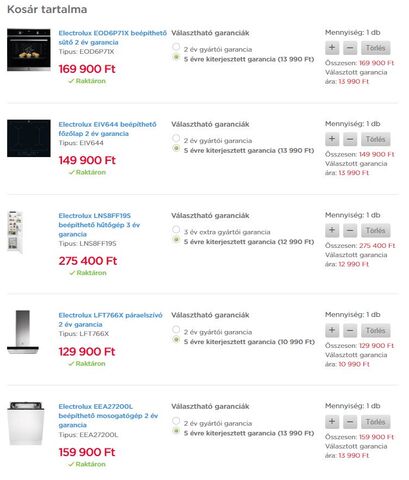Image resolution: width=409 pixels, height=480 pixels.
Task: Remove LNS8FF19S refrigerator using Törlés button
Action: pyautogui.click(x=376, y=230)
